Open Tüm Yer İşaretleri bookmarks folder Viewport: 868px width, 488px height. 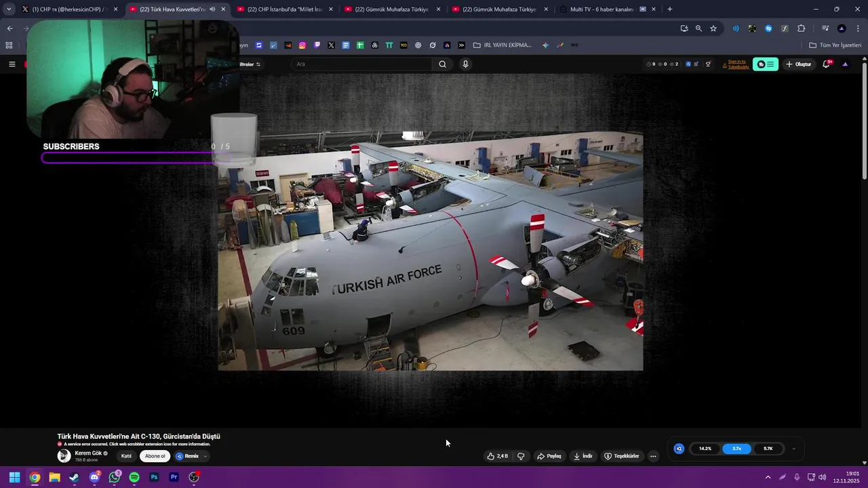pyautogui.click(x=835, y=45)
